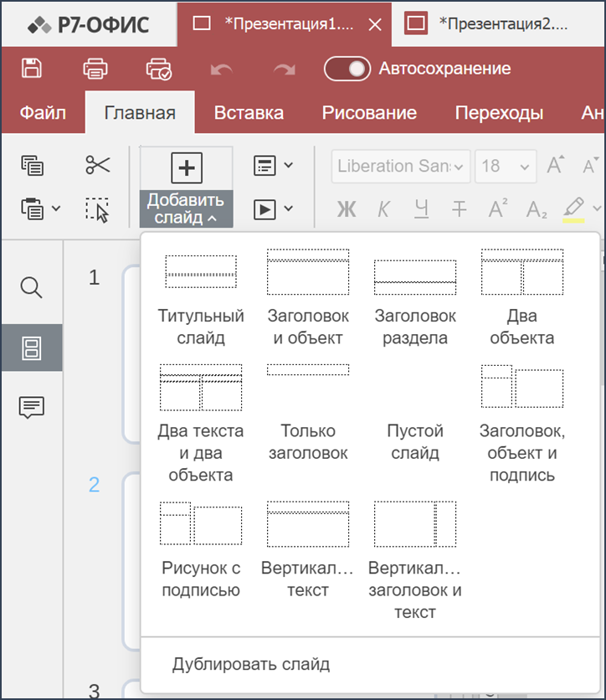Pick Два текста и два объекта layout
The height and width of the screenshot is (700, 606).
tap(201, 423)
